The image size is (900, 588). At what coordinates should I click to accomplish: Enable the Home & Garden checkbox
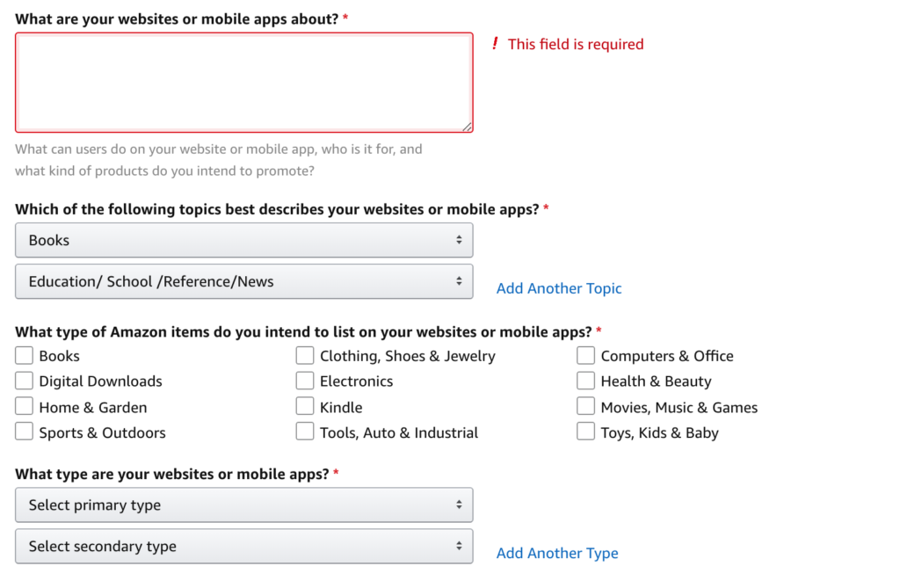pos(25,407)
